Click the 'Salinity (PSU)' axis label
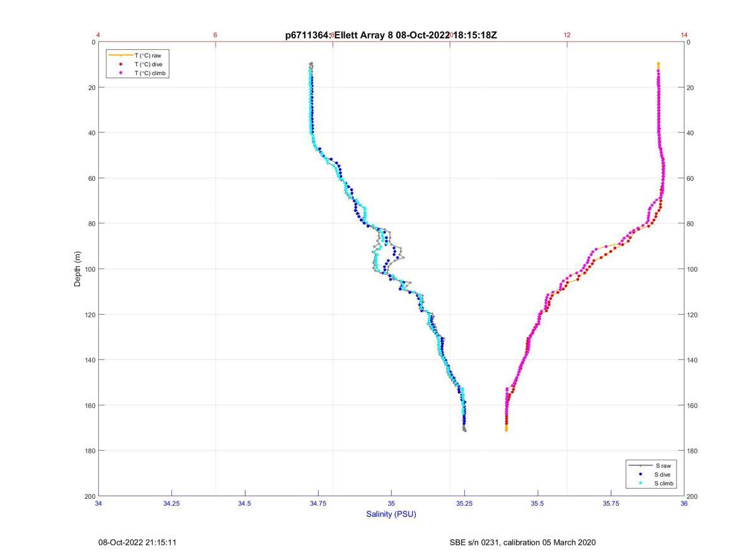This screenshot has height=558, width=756. click(391, 514)
